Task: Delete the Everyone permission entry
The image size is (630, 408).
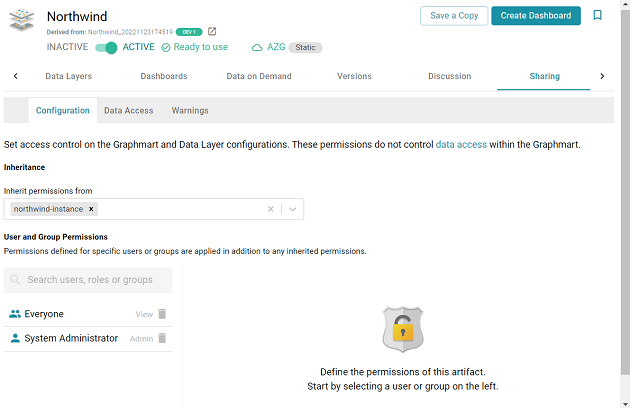Action: point(163,314)
